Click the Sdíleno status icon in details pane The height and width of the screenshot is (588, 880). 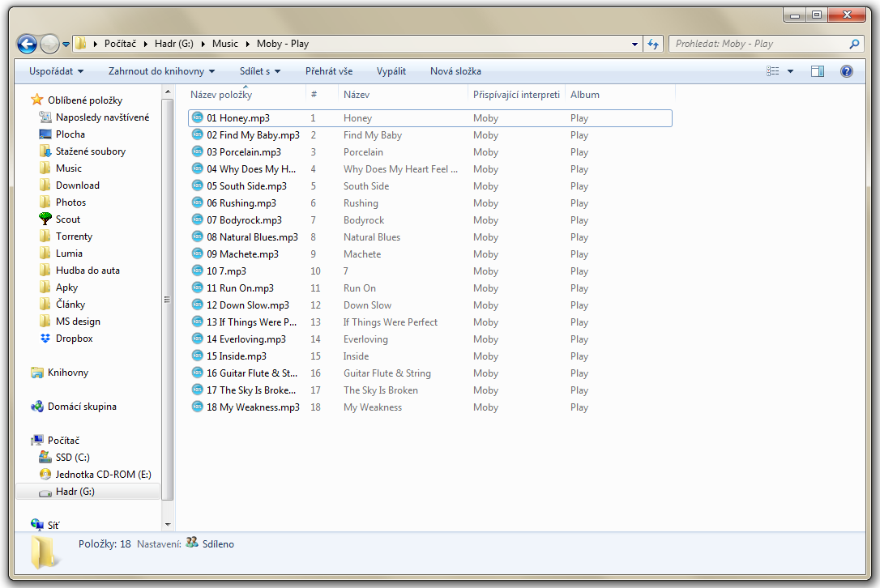point(192,543)
